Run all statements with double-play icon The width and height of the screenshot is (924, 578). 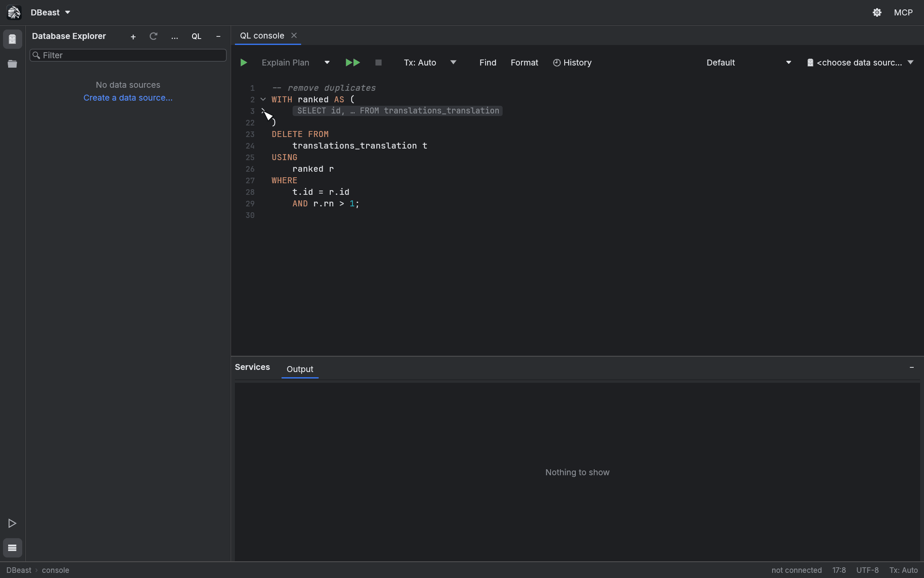click(x=352, y=63)
